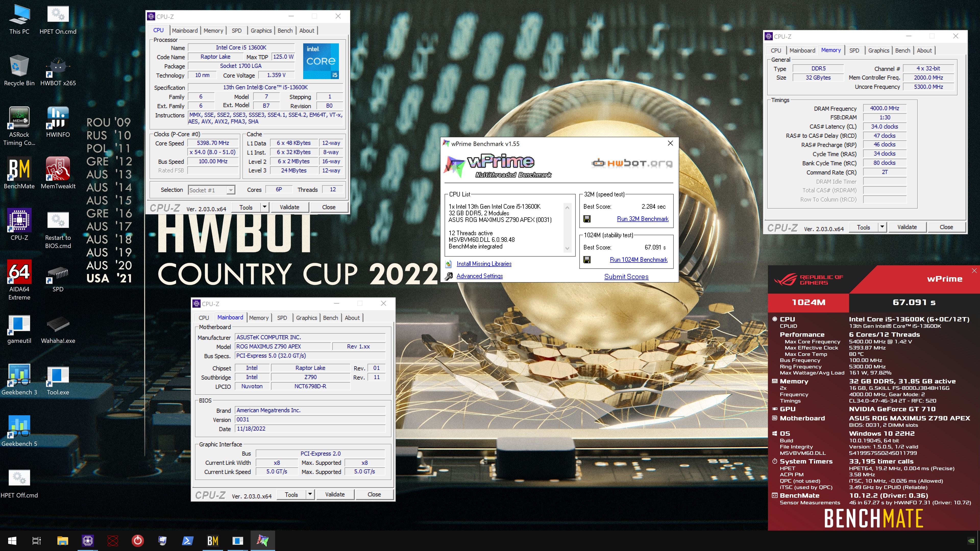Launch HWINFO desktop shortcut
The height and width of the screenshot is (551, 980).
58,122
